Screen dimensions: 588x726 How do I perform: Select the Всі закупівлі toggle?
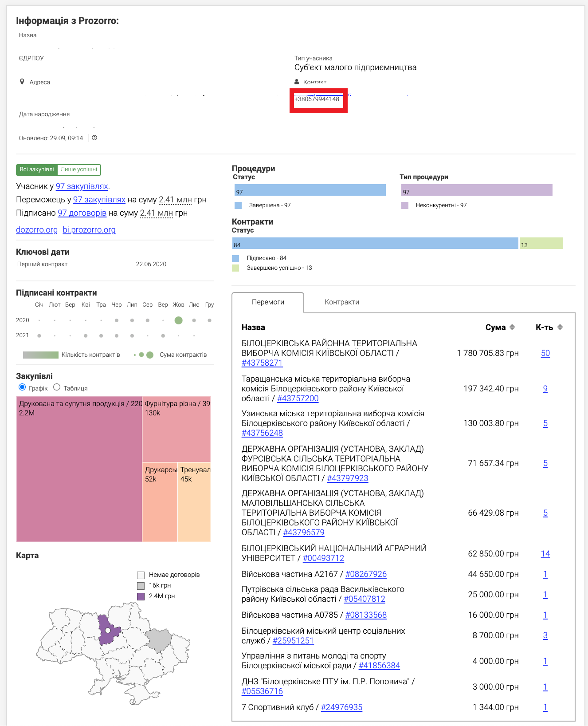tap(37, 170)
